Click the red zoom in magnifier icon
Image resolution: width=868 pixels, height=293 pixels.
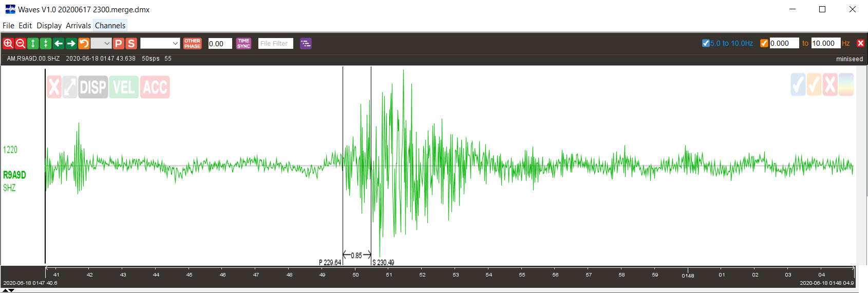point(8,44)
